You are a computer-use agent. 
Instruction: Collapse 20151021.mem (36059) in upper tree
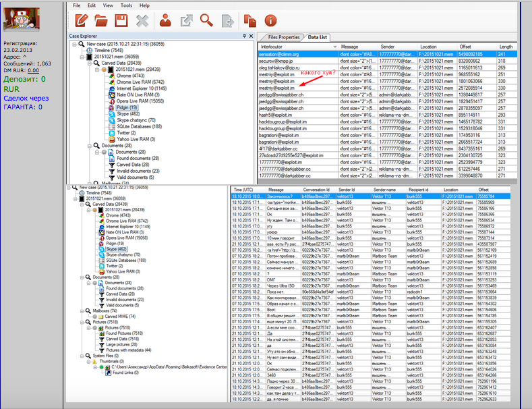(82, 57)
